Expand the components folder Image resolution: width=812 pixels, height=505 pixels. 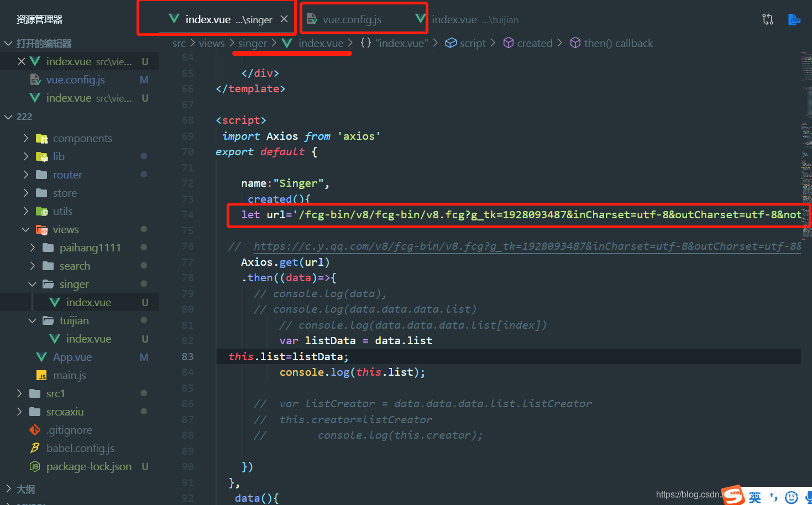(x=26, y=138)
